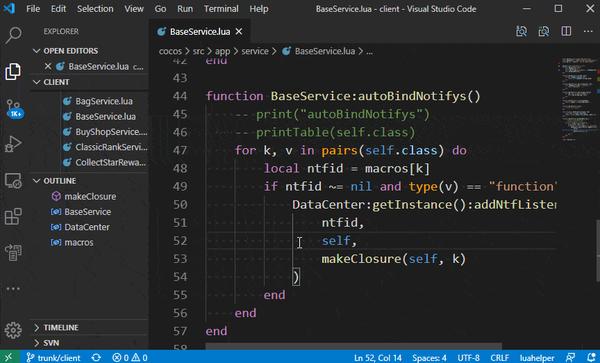Change encoding via UTF-8

point(468,358)
